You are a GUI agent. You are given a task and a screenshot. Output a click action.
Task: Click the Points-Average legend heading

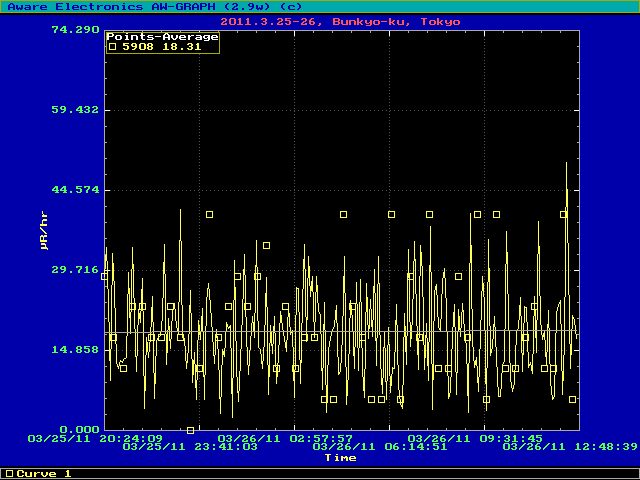tap(162, 37)
